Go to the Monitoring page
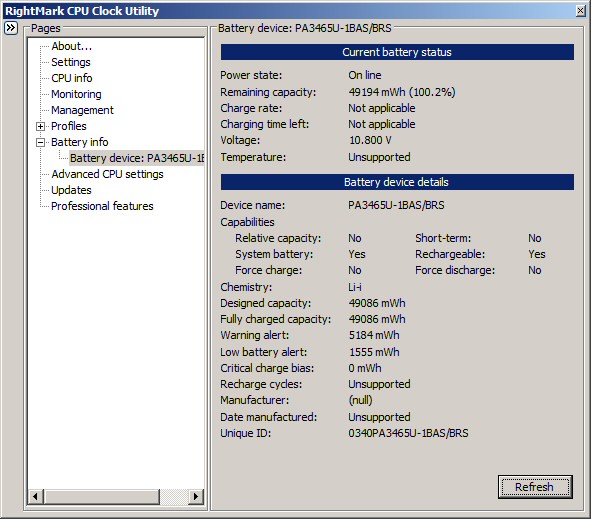 tap(76, 94)
